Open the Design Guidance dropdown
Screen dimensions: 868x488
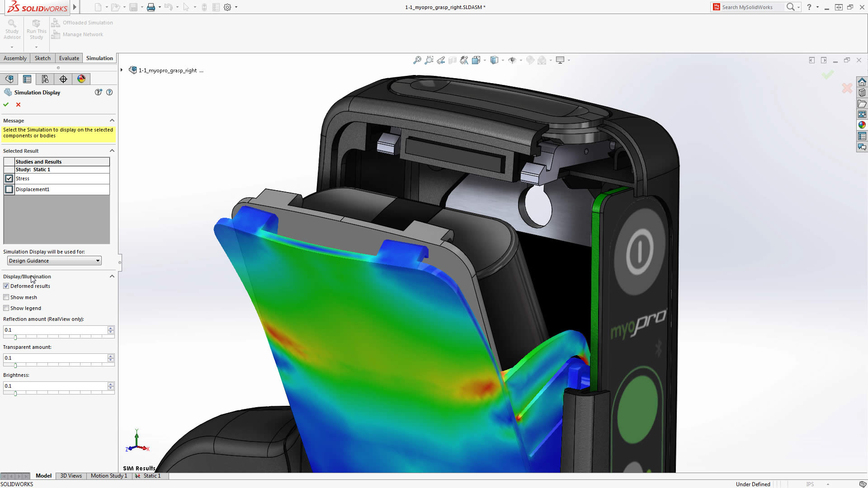pyautogui.click(x=97, y=261)
